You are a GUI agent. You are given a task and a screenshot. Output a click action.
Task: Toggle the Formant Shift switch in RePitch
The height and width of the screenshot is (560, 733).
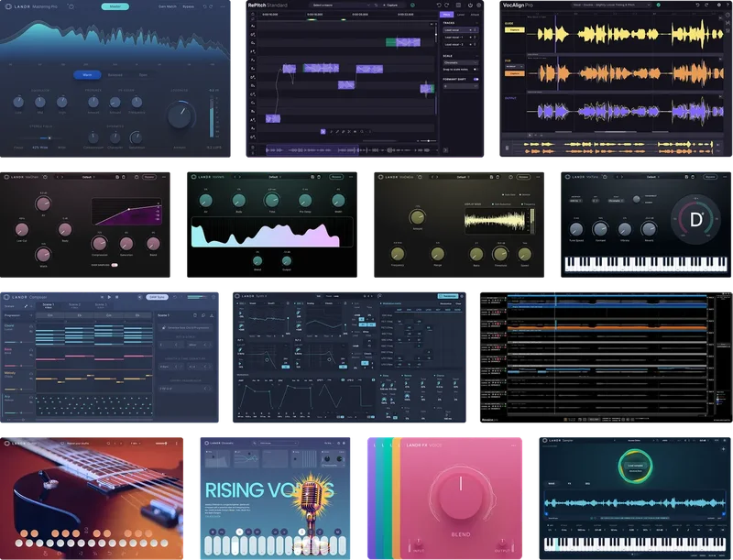476,79
